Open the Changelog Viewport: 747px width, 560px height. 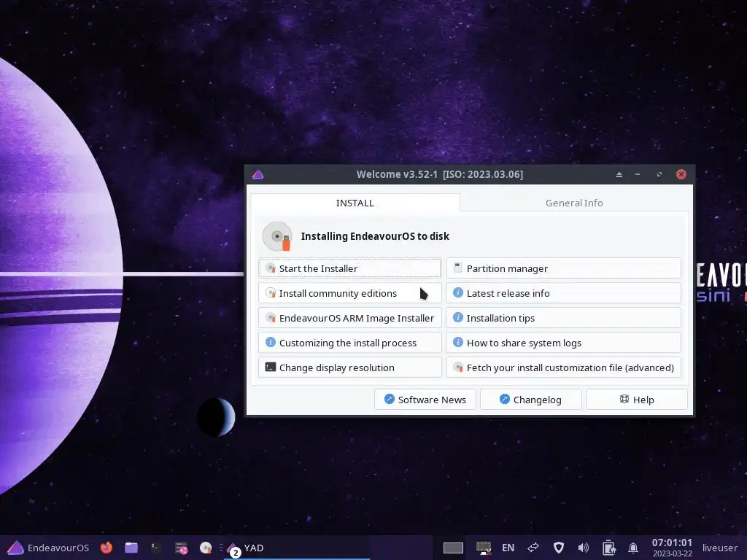tap(531, 399)
